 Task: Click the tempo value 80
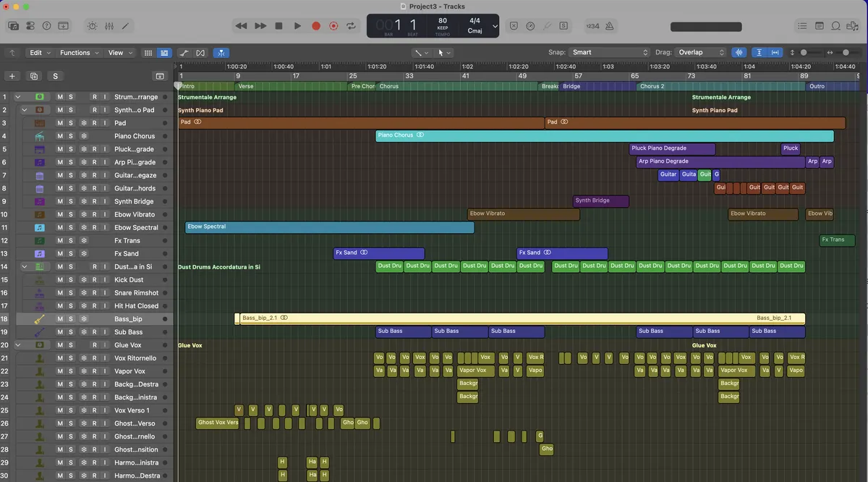click(443, 21)
